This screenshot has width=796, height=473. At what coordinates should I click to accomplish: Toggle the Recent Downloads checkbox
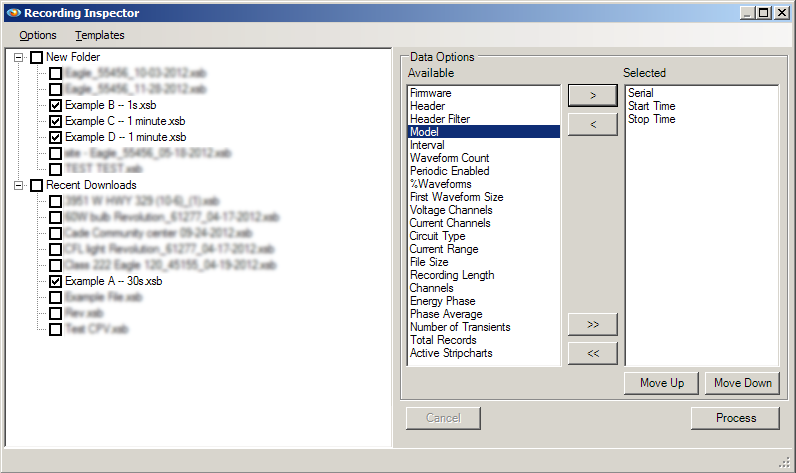click(x=37, y=185)
